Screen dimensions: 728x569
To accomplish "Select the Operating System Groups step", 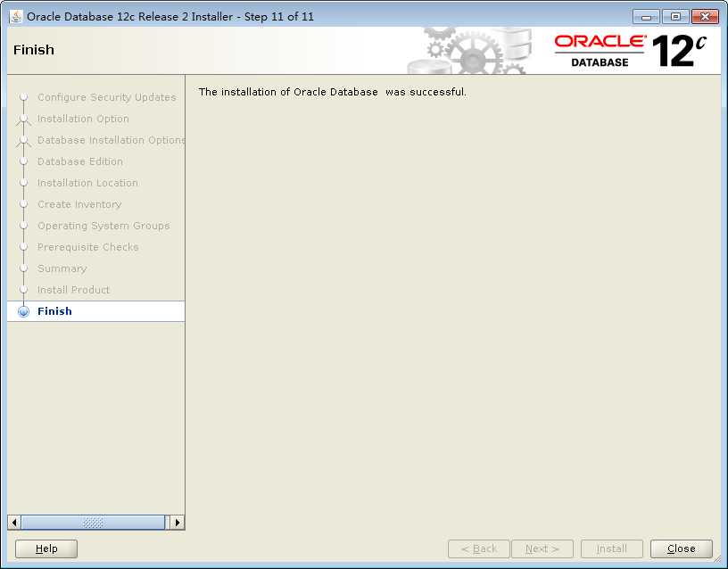I will pyautogui.click(x=103, y=225).
